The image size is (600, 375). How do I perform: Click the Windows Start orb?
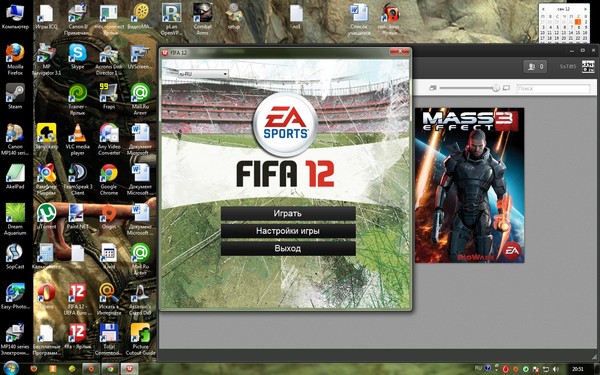pos(11,368)
